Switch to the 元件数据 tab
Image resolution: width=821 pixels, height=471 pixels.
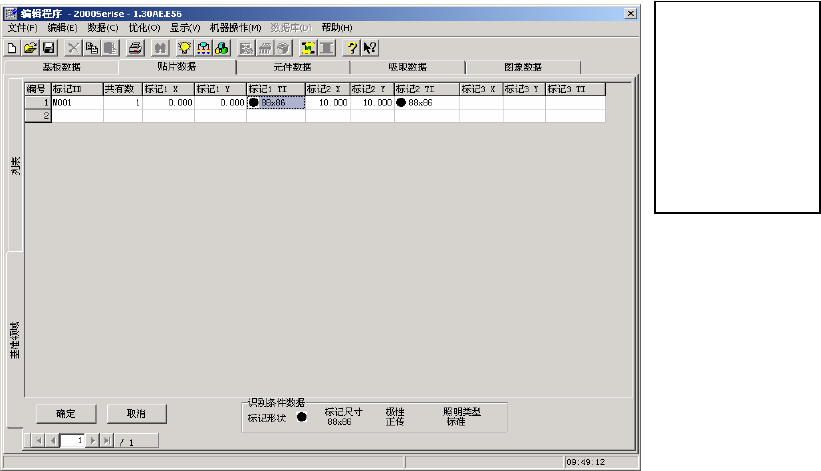pyautogui.click(x=293, y=67)
